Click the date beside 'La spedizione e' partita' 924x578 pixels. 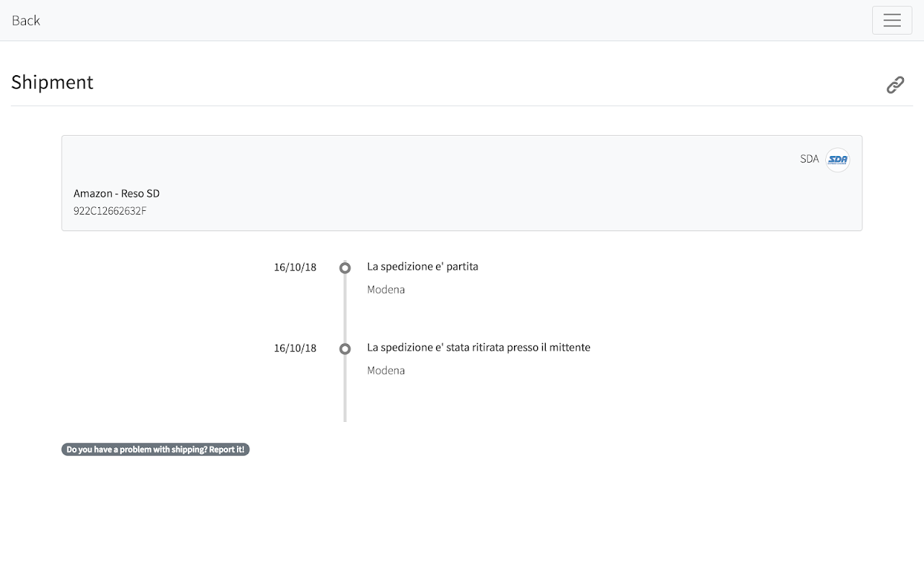295,267
